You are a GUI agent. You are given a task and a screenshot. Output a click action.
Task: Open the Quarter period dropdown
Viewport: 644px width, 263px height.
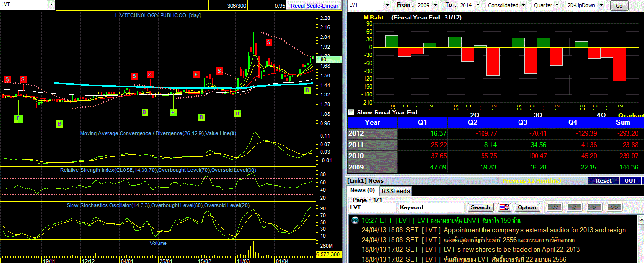[556, 5]
